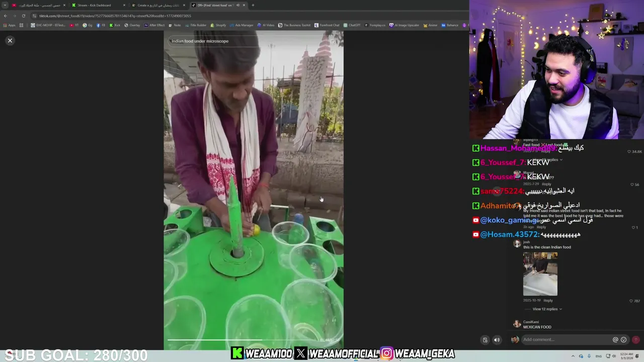
Task: Open the AI Image Upscaler bookmark
Action: (405, 25)
